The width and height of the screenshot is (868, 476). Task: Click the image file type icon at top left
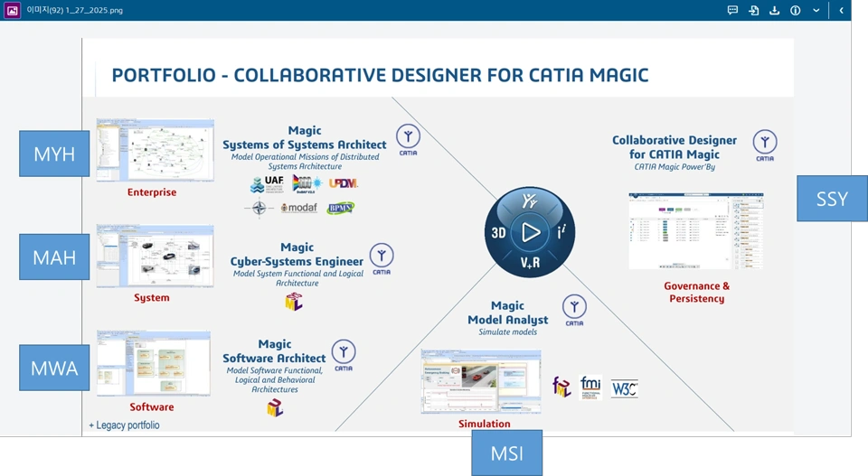[12, 10]
